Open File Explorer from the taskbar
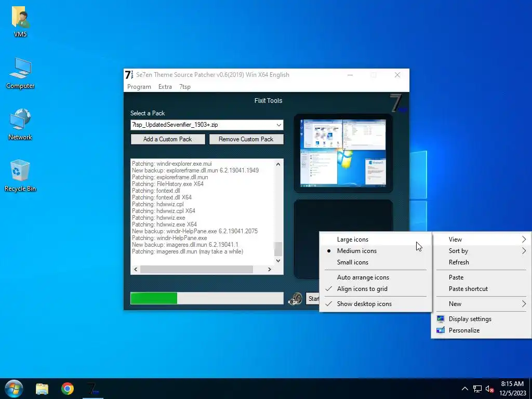The width and height of the screenshot is (532, 399). pyautogui.click(x=42, y=389)
